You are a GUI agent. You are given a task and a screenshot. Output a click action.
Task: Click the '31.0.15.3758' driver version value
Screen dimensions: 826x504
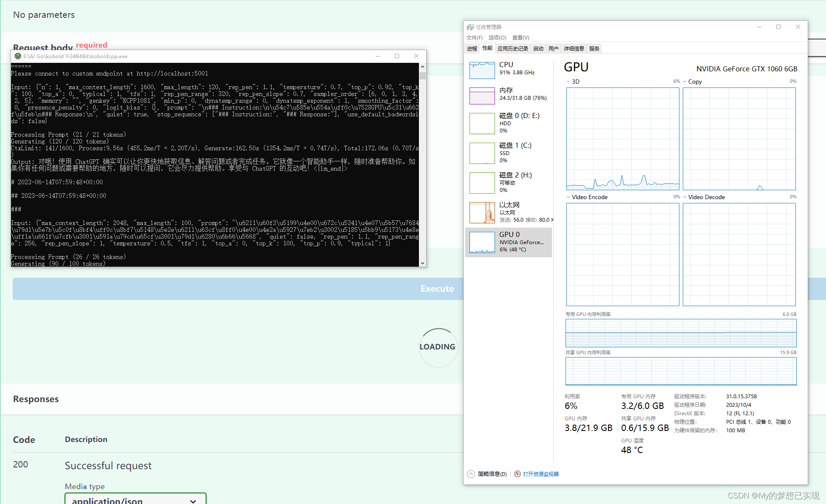pos(741,397)
